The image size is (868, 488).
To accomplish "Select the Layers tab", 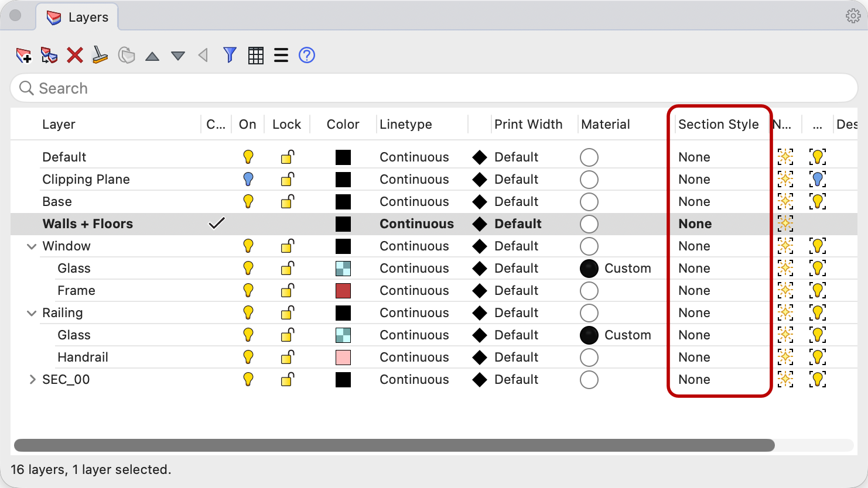I will click(78, 18).
